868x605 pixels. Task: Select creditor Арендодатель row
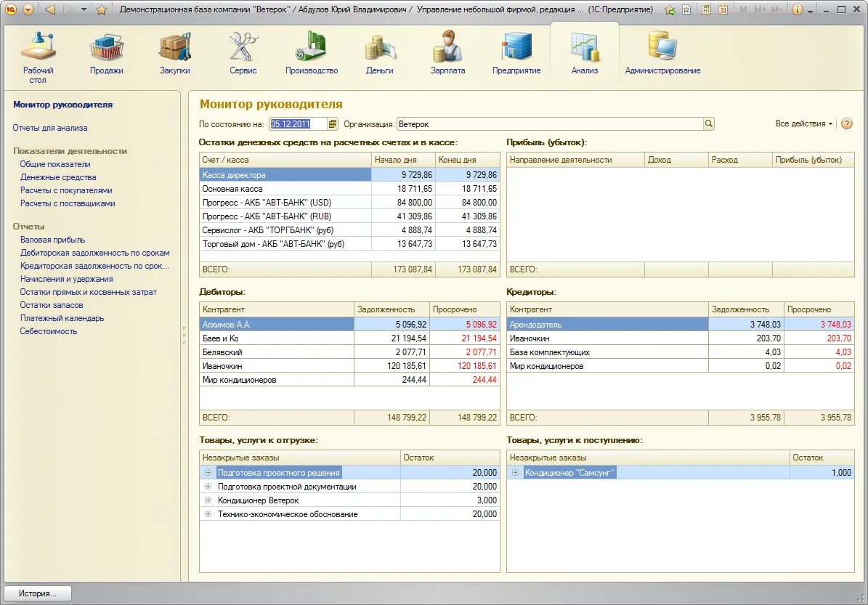[681, 325]
